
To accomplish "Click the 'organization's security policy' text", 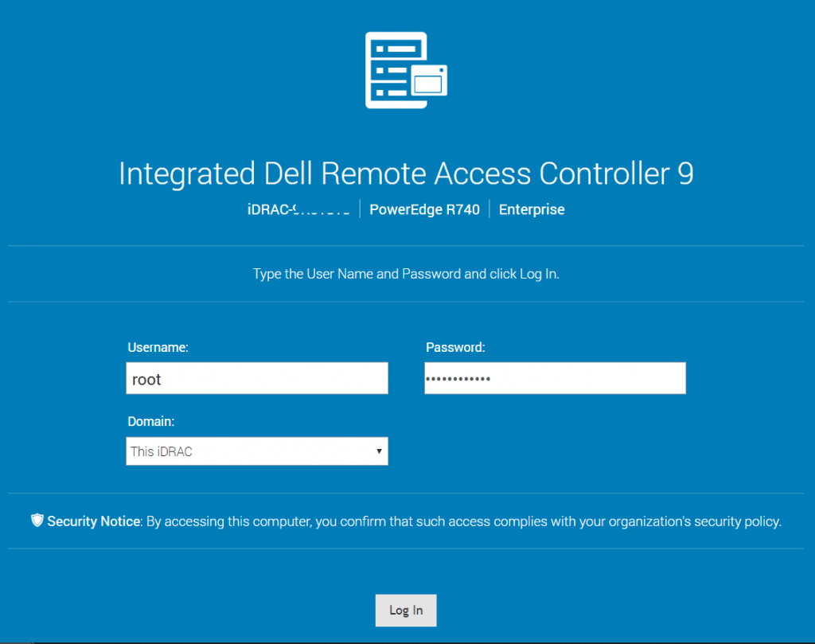I will point(694,522).
